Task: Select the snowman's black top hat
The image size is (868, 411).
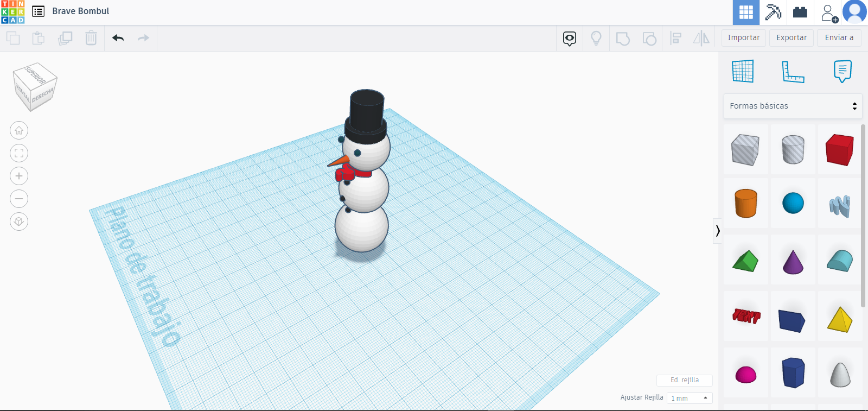Action: point(367,116)
